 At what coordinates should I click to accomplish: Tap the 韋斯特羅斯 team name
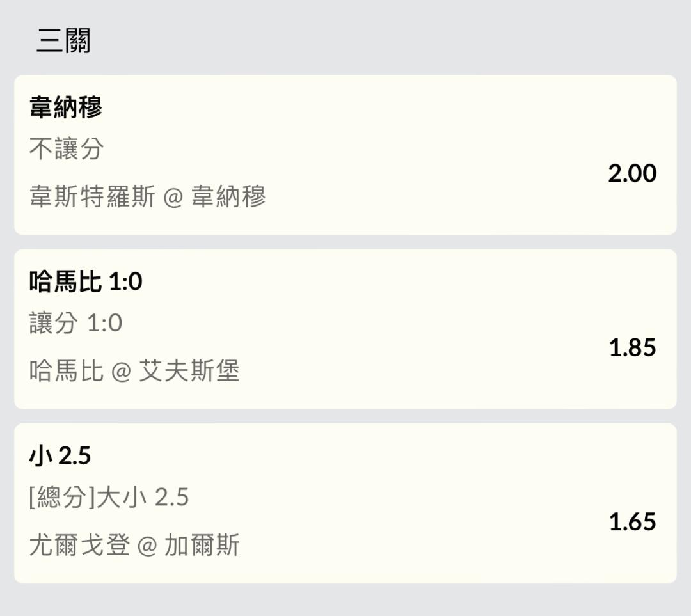[x=92, y=196]
